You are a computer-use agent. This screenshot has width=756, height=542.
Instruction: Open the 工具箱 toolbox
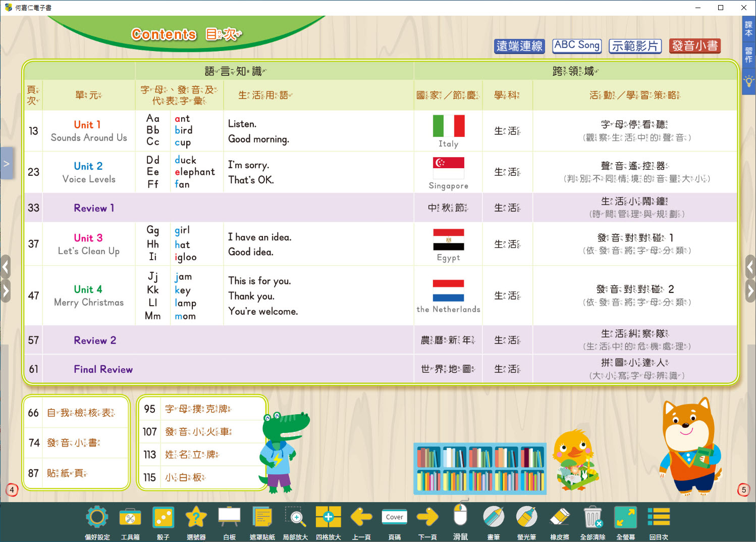130,517
